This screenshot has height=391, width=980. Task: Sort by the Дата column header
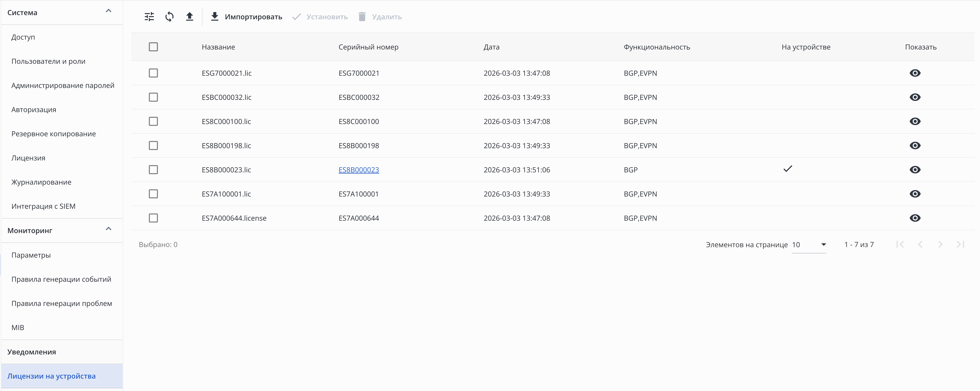pyautogui.click(x=491, y=47)
